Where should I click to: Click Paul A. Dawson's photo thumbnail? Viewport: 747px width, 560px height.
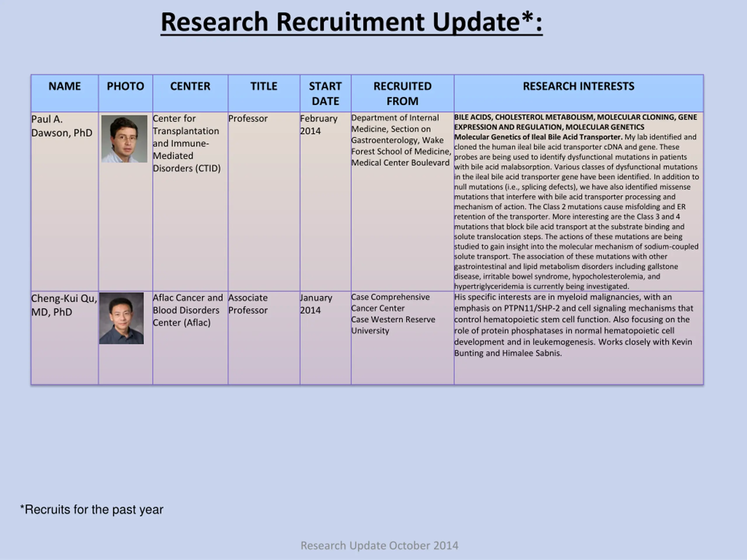124,139
